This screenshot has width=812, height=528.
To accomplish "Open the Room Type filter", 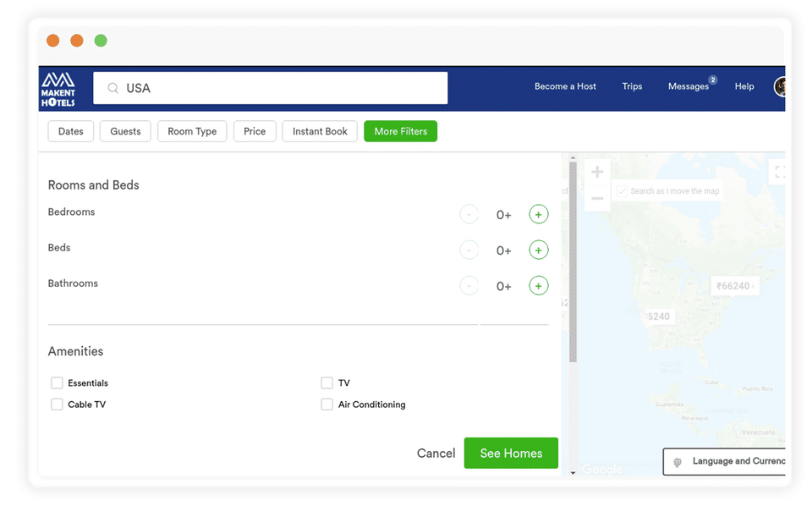I will coord(192,132).
